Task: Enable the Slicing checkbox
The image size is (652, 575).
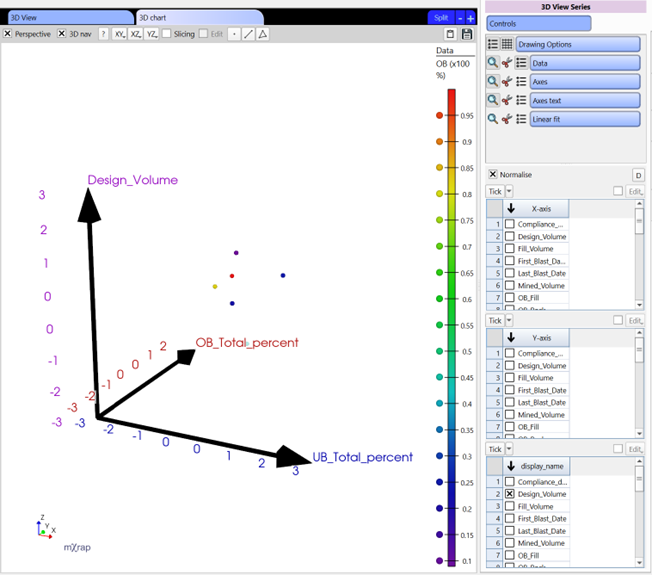Action: (x=166, y=34)
